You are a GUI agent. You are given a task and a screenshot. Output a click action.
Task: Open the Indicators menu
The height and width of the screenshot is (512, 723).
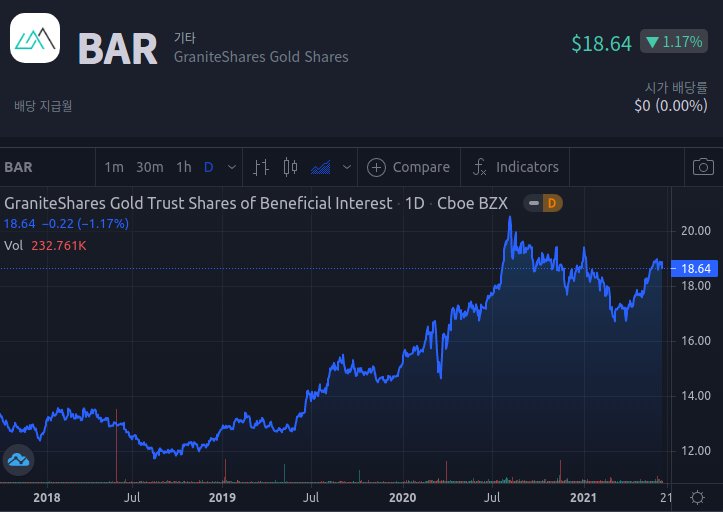pos(516,167)
